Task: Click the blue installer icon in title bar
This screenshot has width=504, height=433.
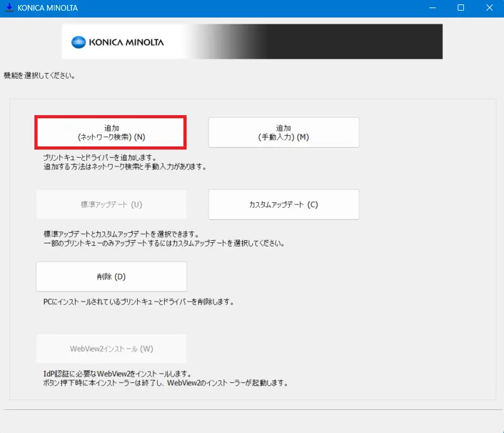Action: click(x=9, y=8)
